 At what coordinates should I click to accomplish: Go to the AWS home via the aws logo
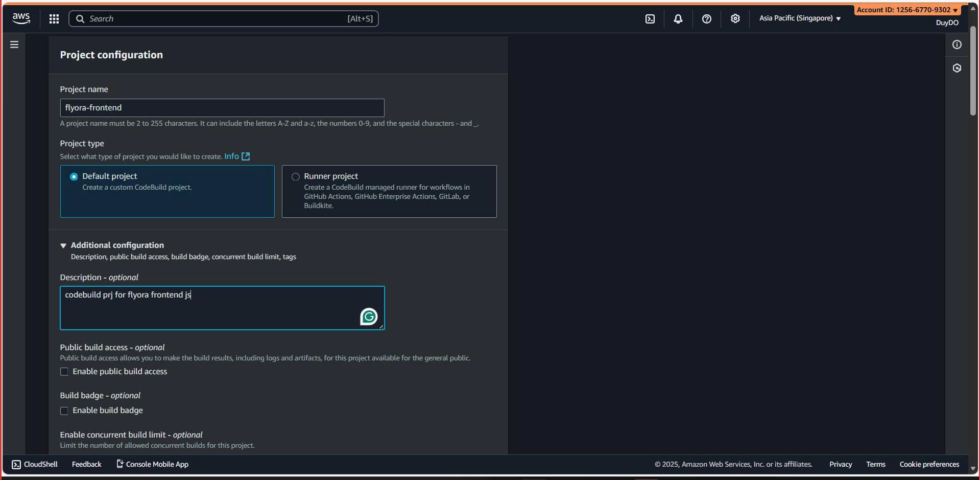pyautogui.click(x=20, y=18)
